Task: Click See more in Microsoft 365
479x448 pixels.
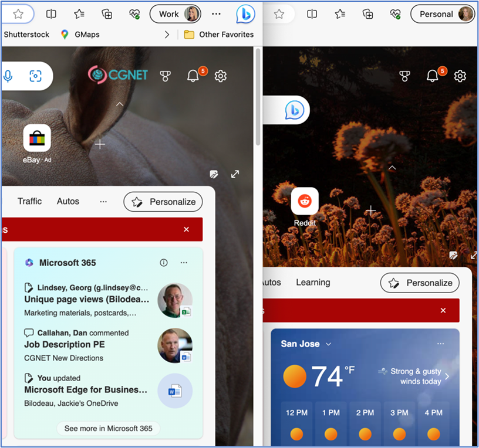Action: 108,428
